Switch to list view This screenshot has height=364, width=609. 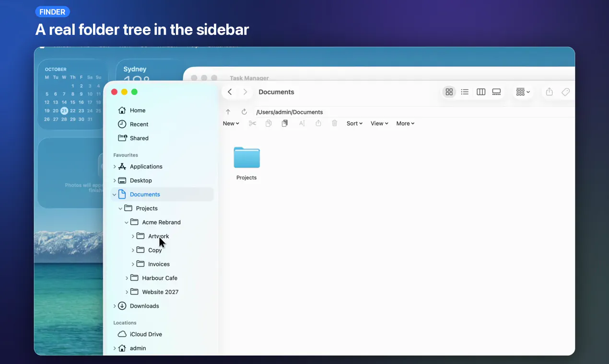(x=465, y=92)
